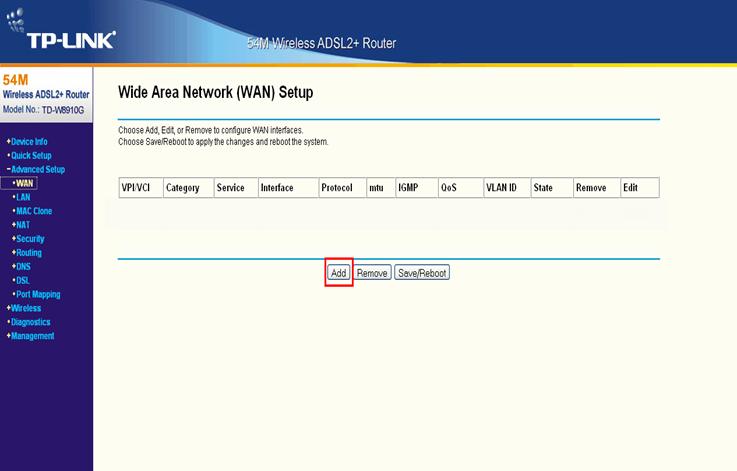Open Quick Setup in the sidebar
The height and width of the screenshot is (471, 737).
[x=31, y=156]
